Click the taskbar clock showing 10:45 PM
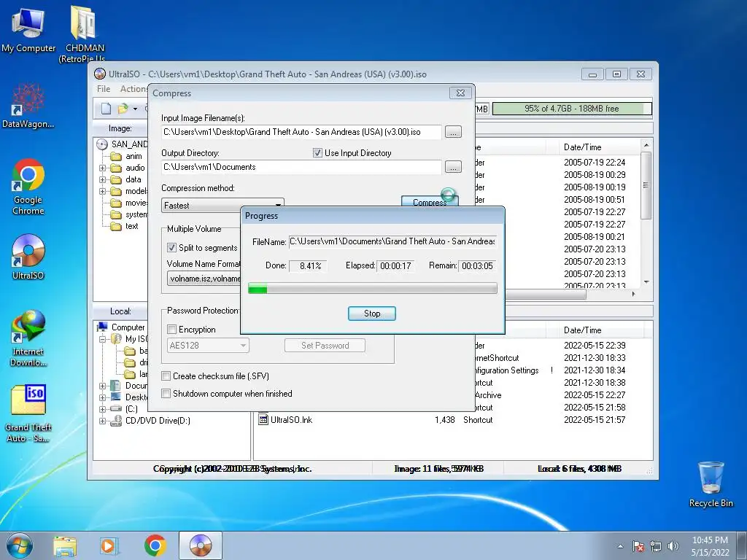This screenshot has height=560, width=747. (x=710, y=546)
